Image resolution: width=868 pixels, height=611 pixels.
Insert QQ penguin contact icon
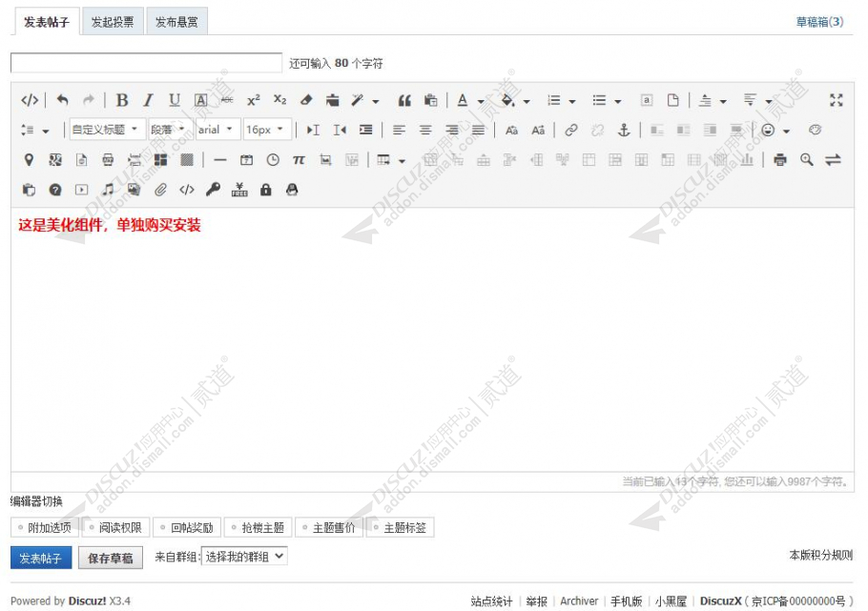click(x=292, y=190)
